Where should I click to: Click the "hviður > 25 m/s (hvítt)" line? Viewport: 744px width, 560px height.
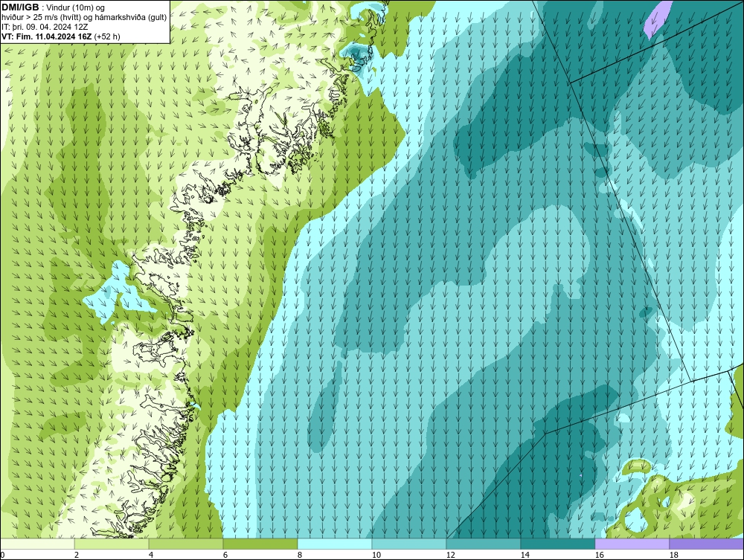click(x=84, y=18)
